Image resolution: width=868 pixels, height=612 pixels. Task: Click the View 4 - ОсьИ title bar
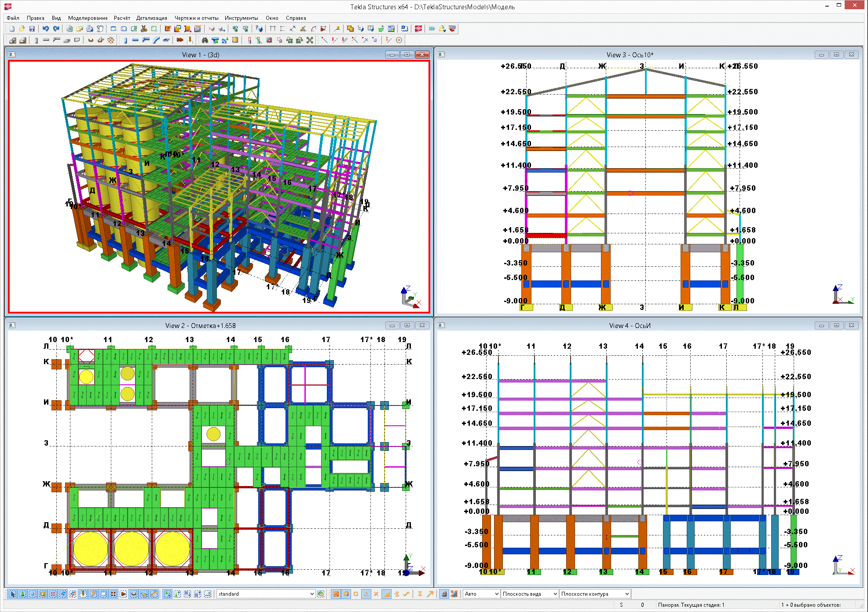point(629,325)
